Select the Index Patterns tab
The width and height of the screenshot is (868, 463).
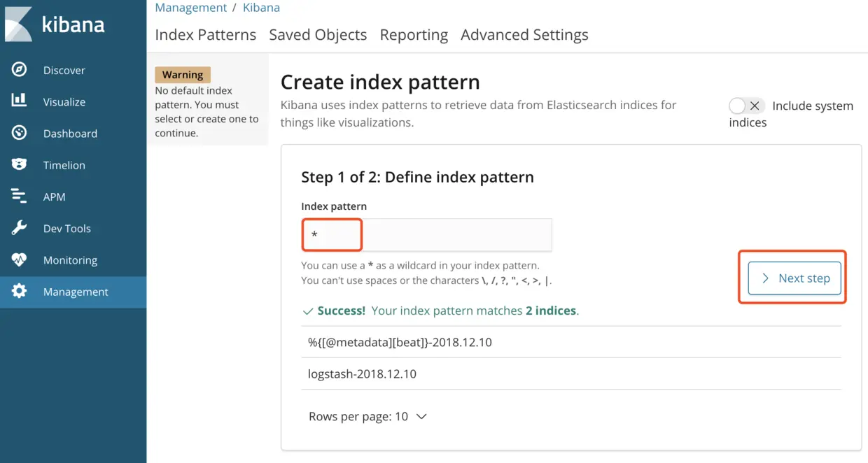point(205,35)
